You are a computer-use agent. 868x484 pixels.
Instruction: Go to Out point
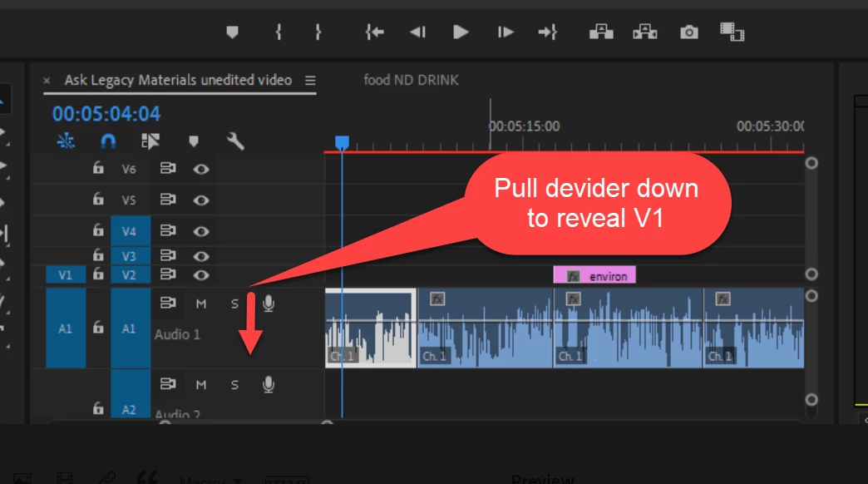pyautogui.click(x=547, y=32)
